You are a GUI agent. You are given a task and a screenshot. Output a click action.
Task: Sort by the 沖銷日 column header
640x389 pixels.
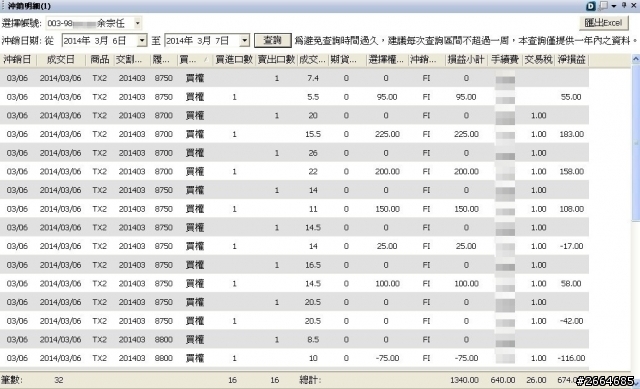18,60
